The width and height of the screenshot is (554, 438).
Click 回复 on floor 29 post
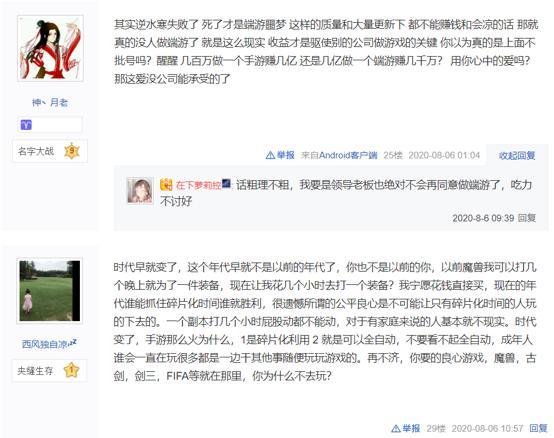[x=538, y=428]
